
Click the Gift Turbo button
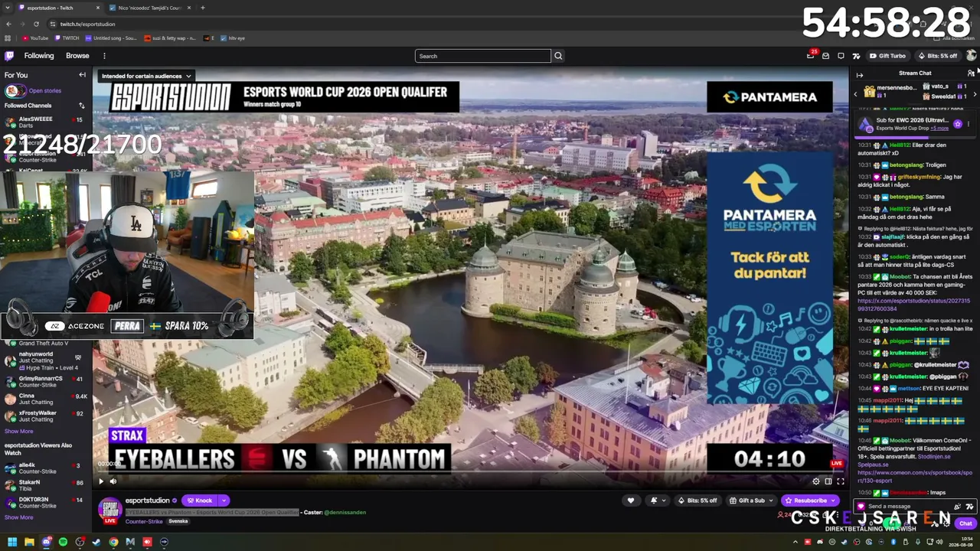(888, 56)
